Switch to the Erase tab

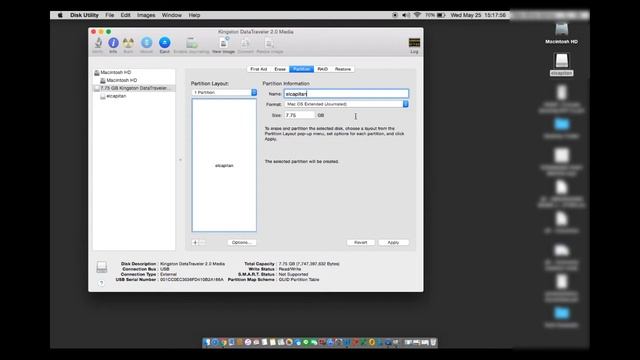point(280,69)
